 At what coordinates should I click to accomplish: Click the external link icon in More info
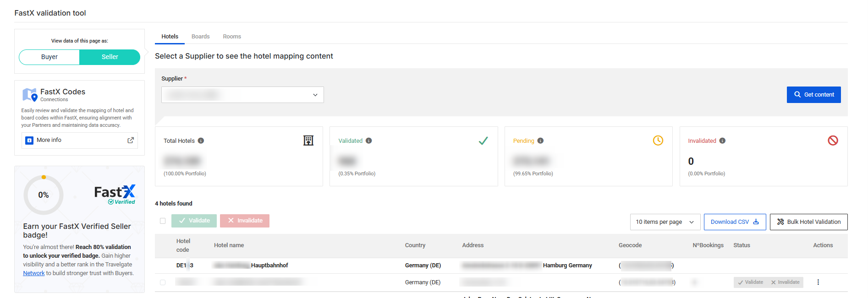pyautogui.click(x=131, y=140)
